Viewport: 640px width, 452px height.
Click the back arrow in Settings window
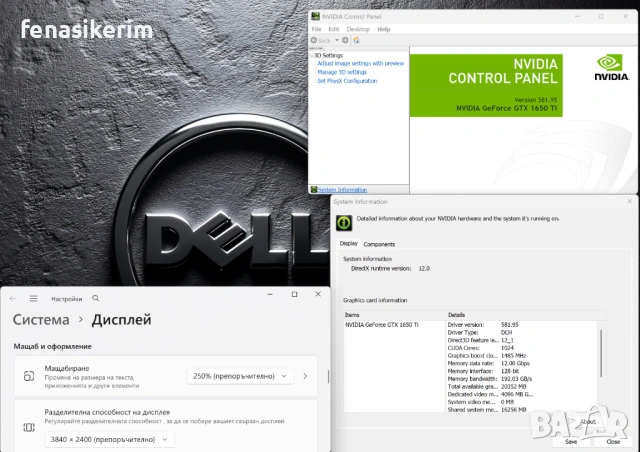[14, 298]
